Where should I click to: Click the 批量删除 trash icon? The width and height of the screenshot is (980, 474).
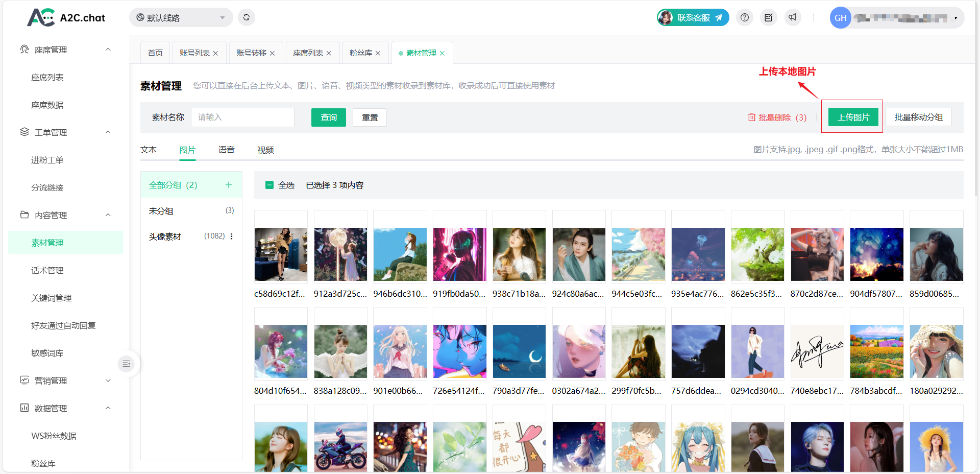click(751, 117)
